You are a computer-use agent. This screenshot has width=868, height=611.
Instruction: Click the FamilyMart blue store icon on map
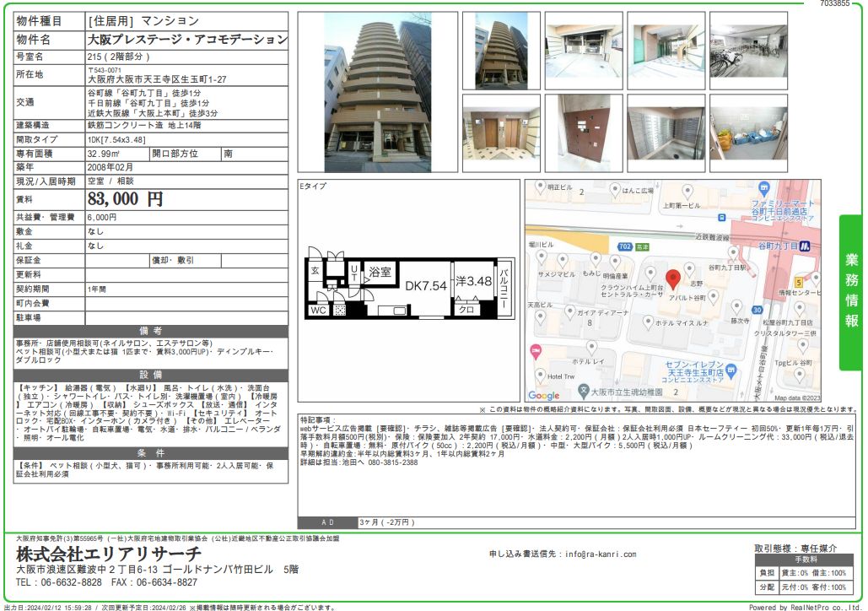(764, 187)
